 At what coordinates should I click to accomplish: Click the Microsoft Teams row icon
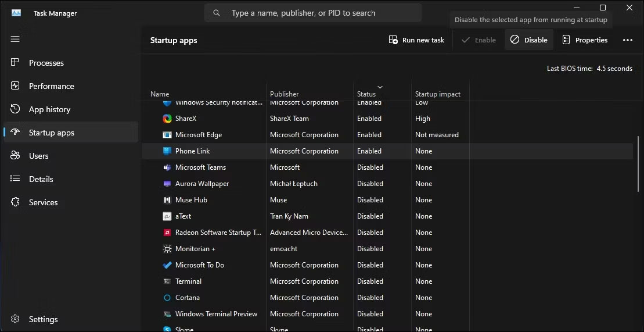(x=167, y=167)
